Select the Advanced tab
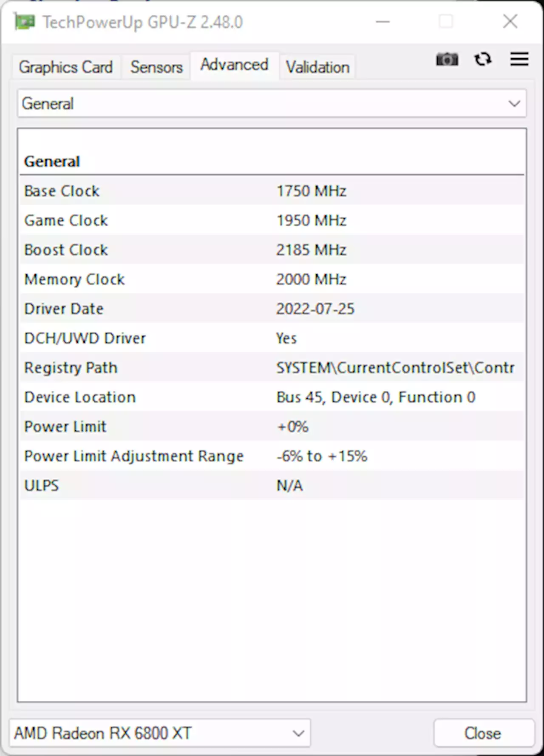 [235, 65]
